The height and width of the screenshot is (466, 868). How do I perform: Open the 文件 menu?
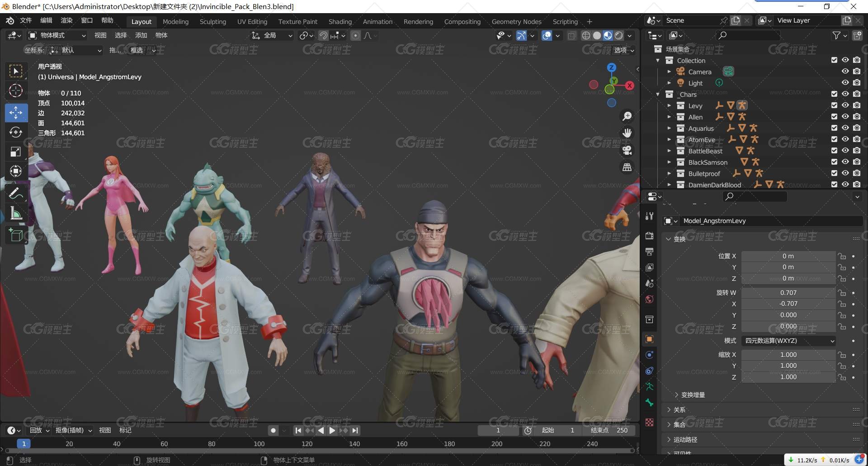[26, 20]
